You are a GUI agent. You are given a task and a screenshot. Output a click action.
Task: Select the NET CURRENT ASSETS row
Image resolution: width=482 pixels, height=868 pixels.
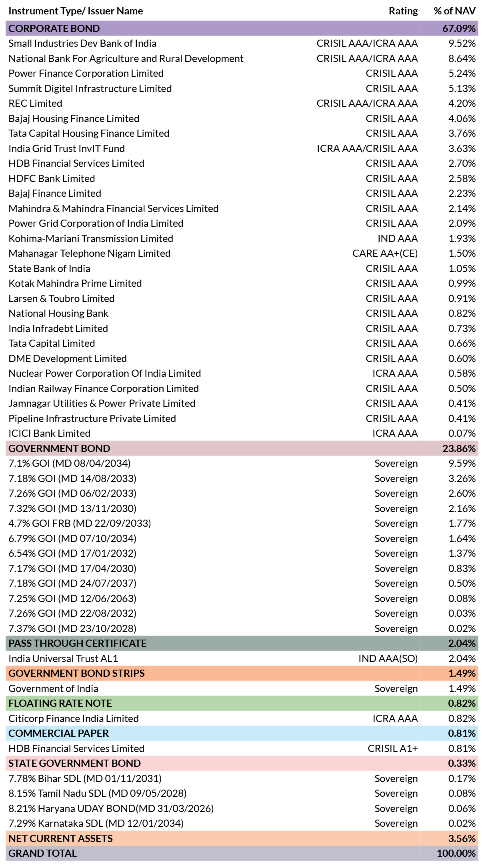point(242,838)
